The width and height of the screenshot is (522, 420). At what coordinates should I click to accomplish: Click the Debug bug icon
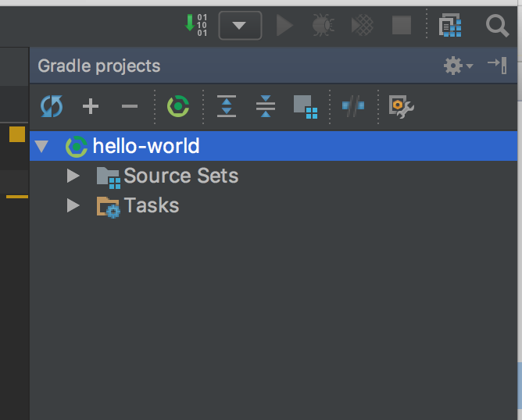click(x=323, y=25)
